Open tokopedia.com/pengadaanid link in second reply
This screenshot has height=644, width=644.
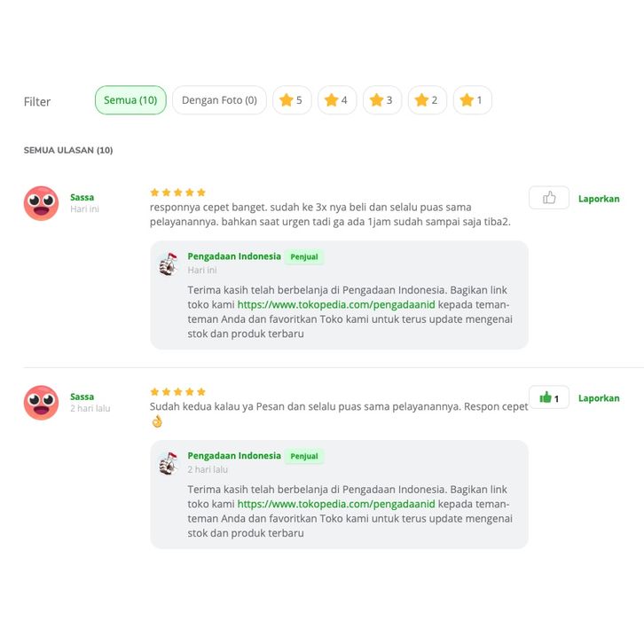click(336, 504)
